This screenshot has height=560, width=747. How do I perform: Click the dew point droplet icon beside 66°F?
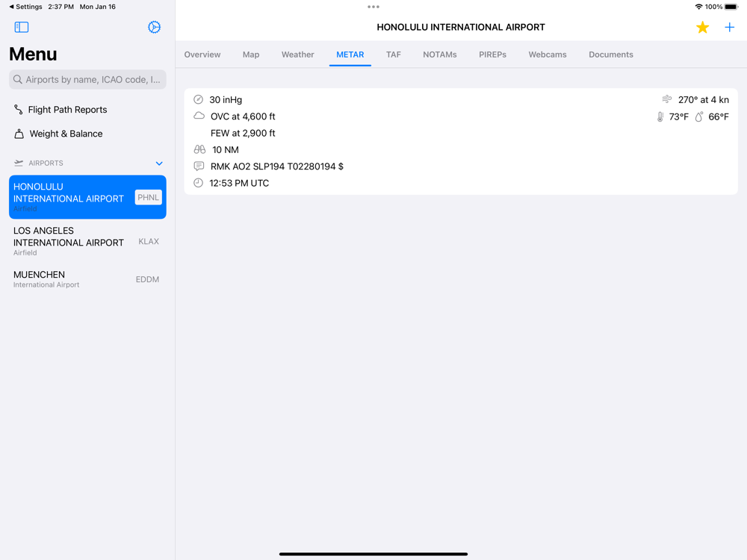coord(699,116)
